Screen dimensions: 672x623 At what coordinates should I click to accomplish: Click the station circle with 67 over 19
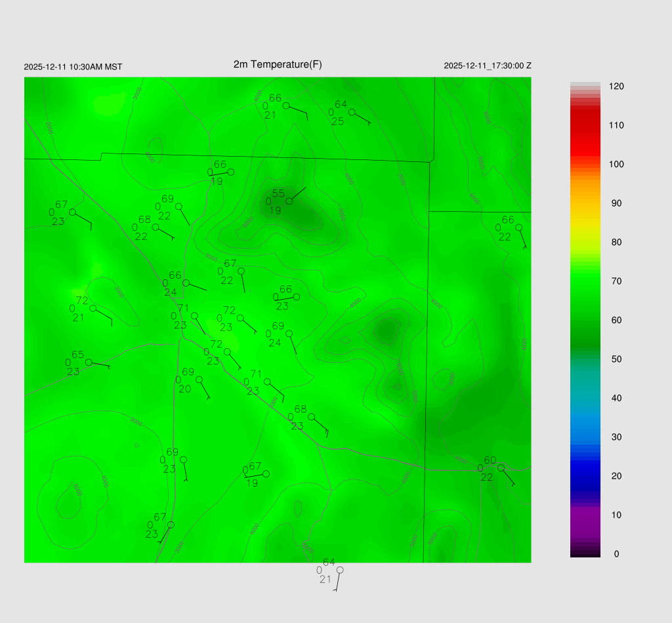coord(266,473)
